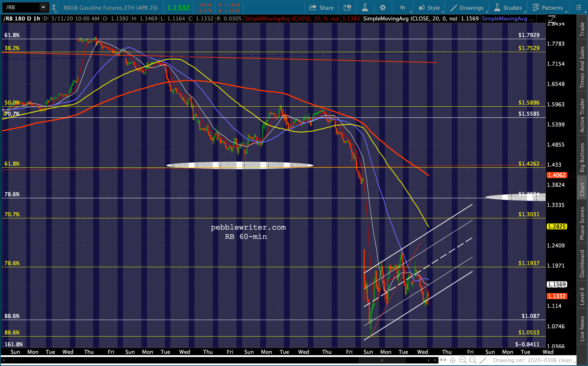Click the red 1.1332 last price bubble
The image size is (588, 366).
pos(557,296)
